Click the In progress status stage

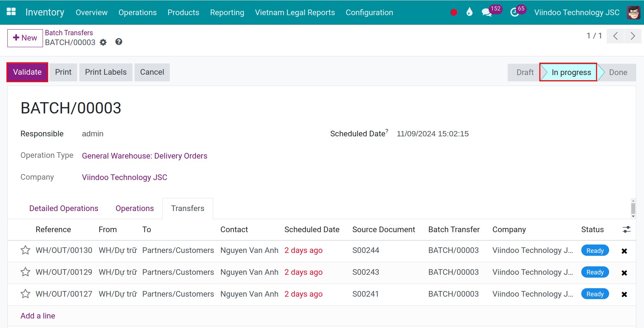pyautogui.click(x=568, y=72)
